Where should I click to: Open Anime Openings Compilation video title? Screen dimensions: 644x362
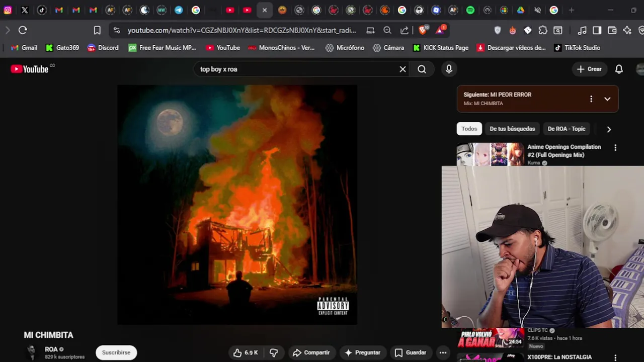click(564, 151)
